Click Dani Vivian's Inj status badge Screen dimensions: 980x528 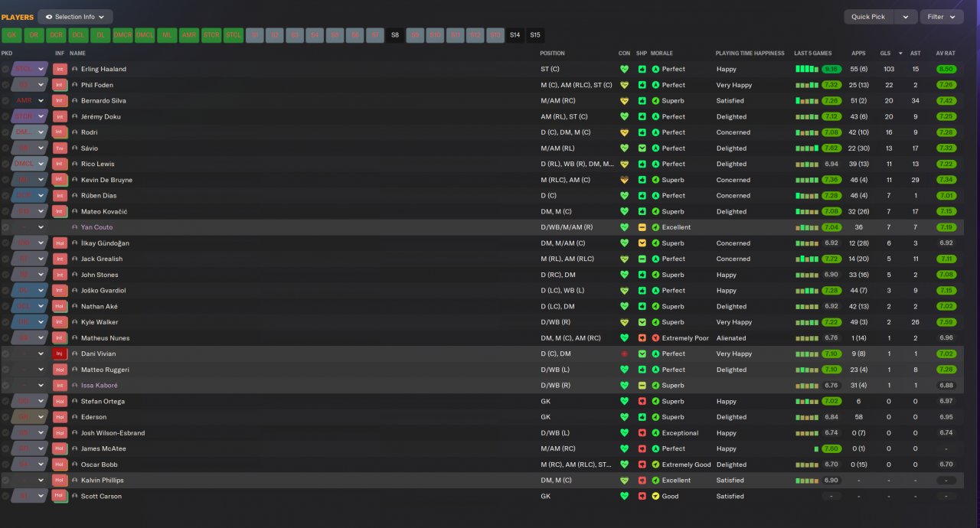60,354
